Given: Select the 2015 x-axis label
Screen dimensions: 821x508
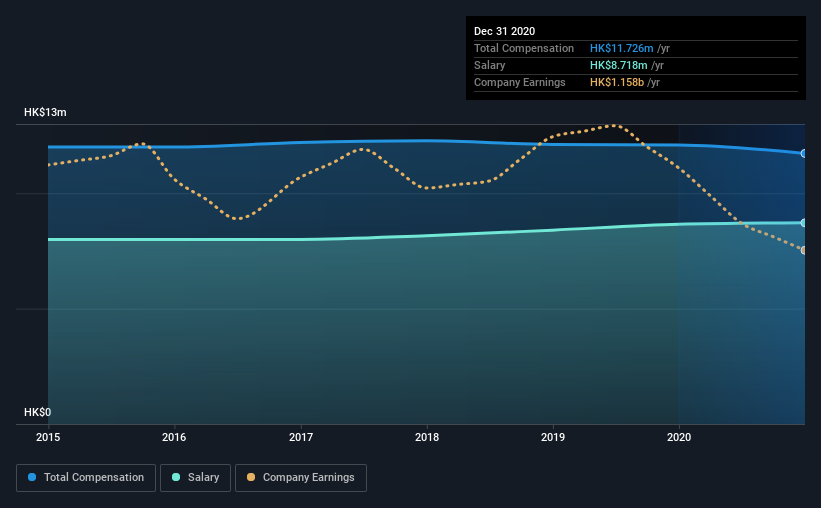Looking at the screenshot, I should [x=48, y=437].
